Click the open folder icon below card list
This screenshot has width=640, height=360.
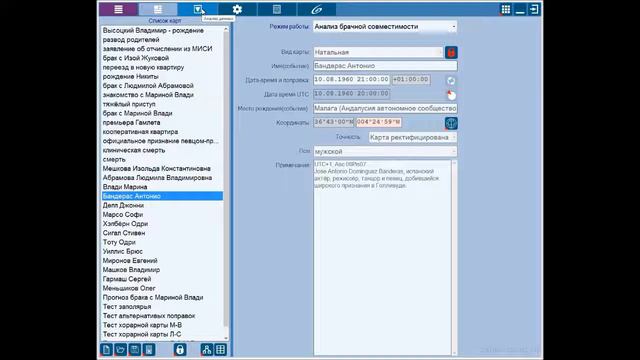[120, 349]
